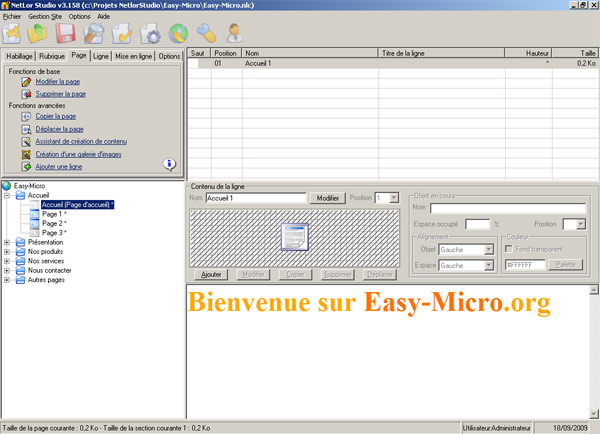Open the Fichier menu
The image size is (600, 434).
tap(12, 16)
